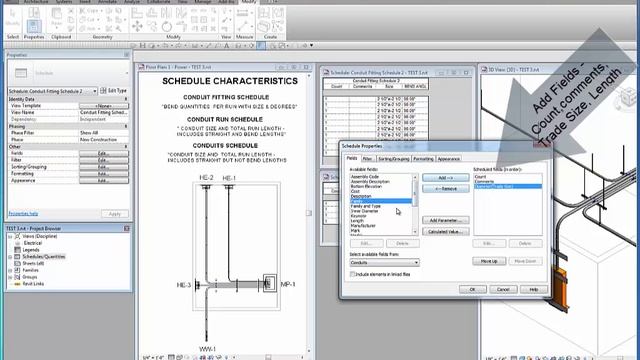Viewport: 640px width, 360px height.
Task: Click OK in Schedule Properties dialog
Action: (x=473, y=289)
